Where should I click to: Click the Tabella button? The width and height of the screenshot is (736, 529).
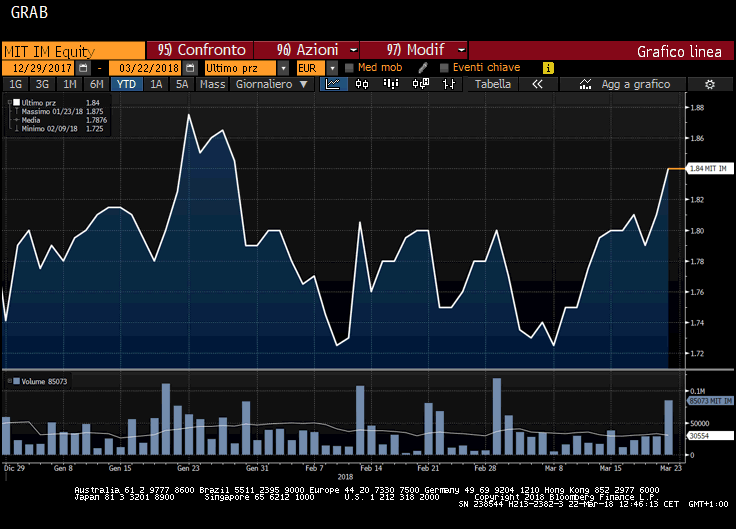click(492, 85)
